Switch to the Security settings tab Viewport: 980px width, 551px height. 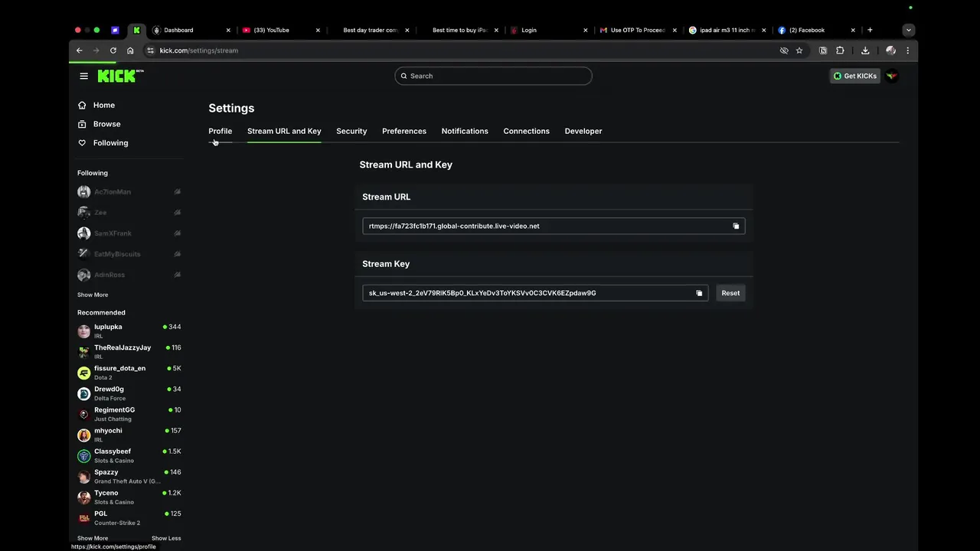pos(351,131)
